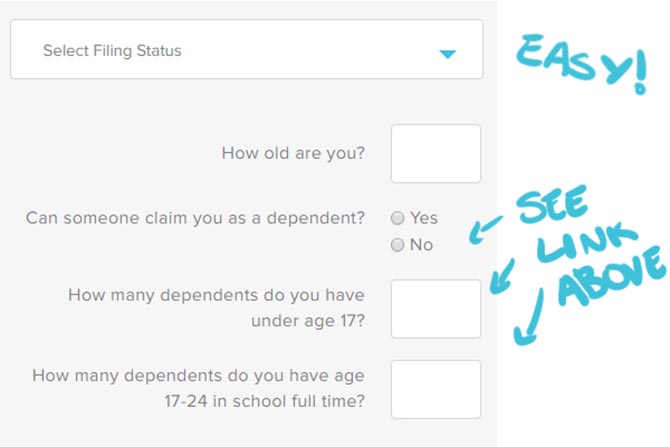
Task: Click the handwritten word SEE
Action: (551, 204)
